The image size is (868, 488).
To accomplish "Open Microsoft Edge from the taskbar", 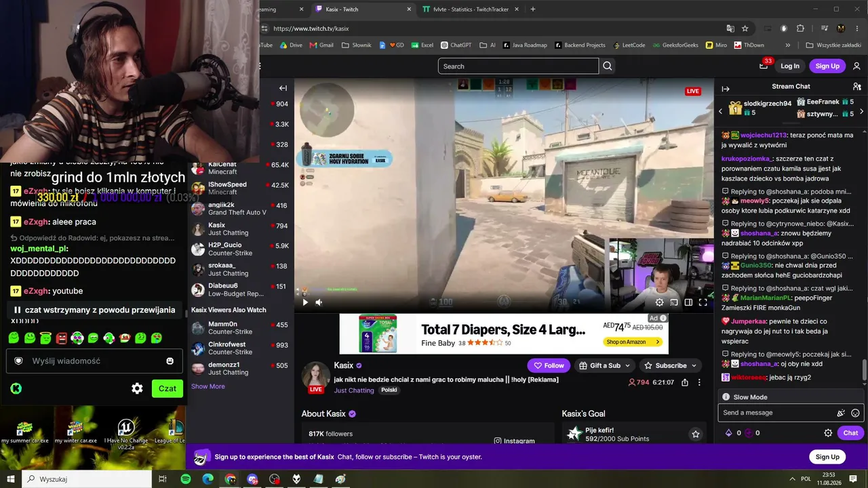I will [208, 479].
